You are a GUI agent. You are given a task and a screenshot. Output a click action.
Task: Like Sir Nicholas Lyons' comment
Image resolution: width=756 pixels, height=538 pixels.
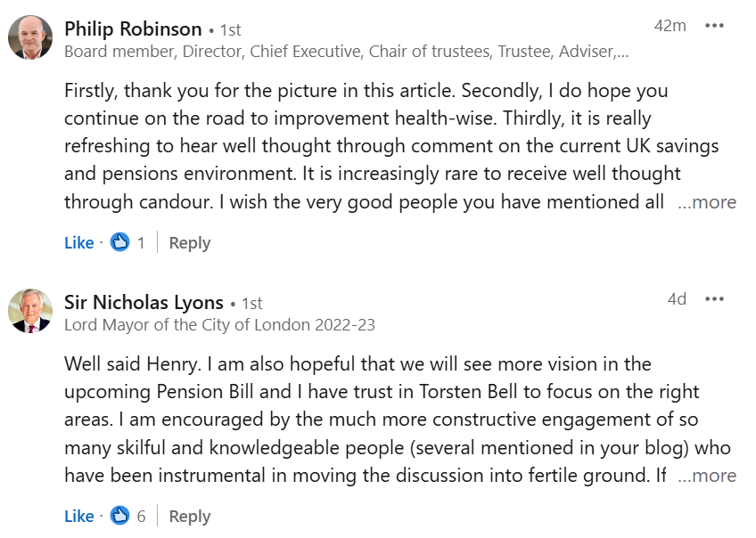(x=78, y=516)
